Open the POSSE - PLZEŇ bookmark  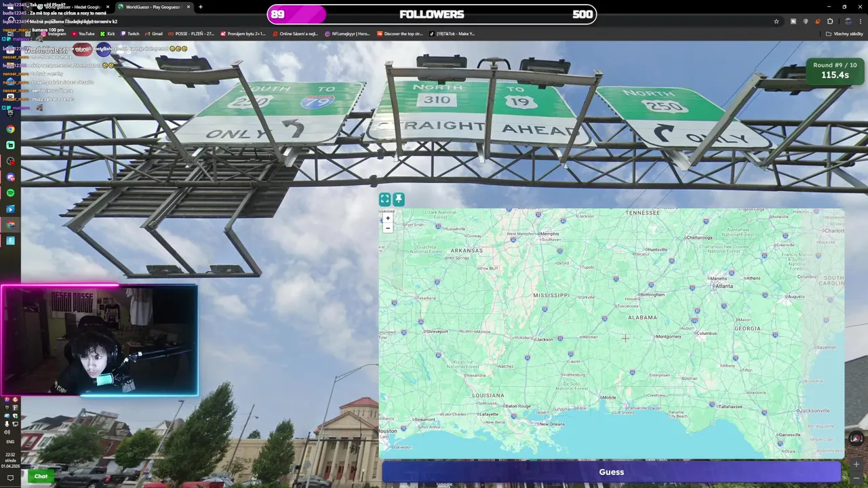coord(191,33)
